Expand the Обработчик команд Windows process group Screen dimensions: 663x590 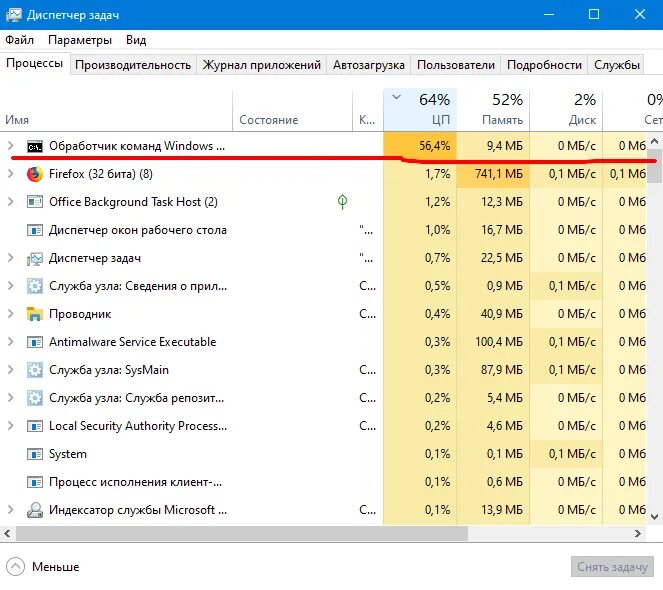coord(11,146)
